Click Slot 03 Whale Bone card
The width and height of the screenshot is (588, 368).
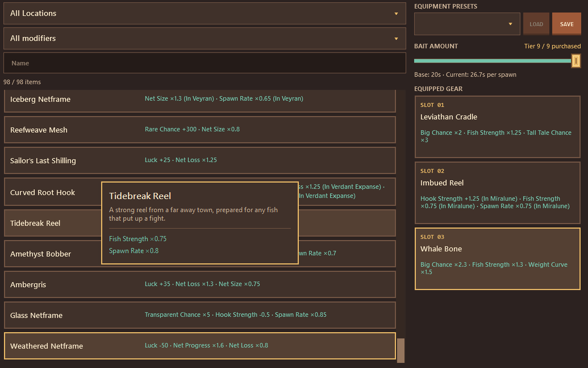pyautogui.click(x=497, y=259)
